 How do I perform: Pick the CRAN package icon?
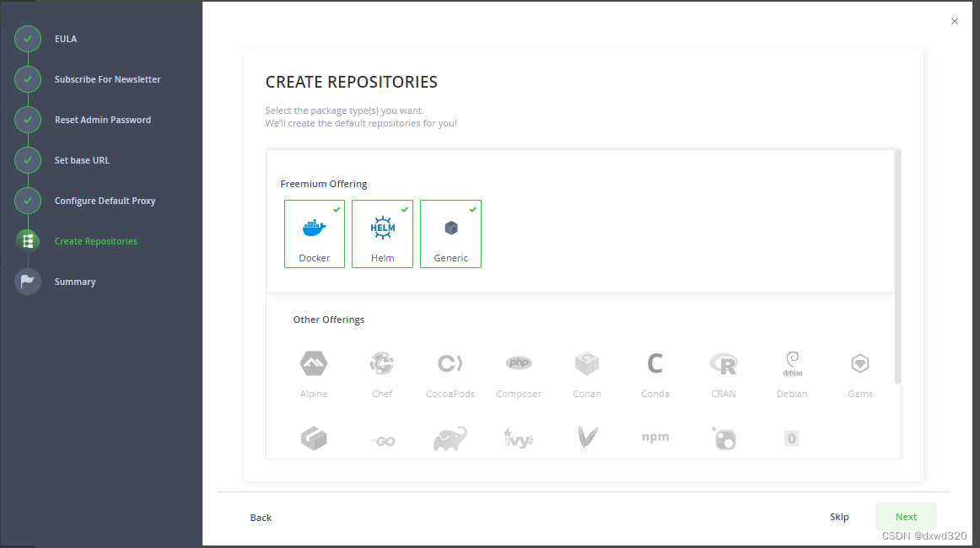click(x=724, y=363)
